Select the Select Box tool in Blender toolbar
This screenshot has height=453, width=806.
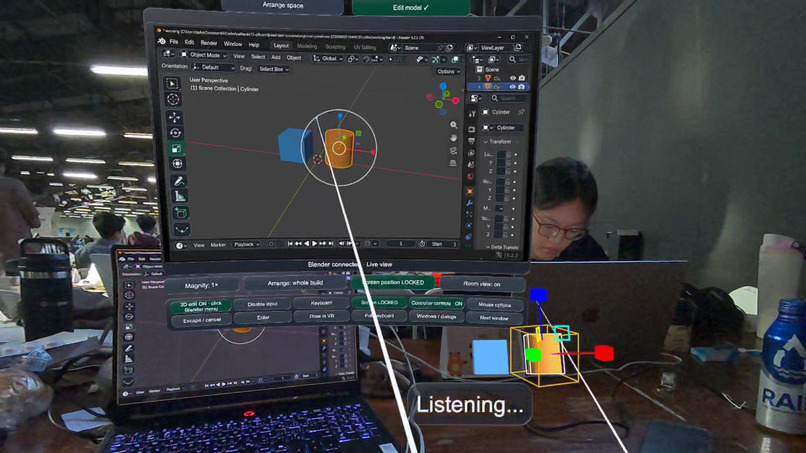click(x=172, y=83)
